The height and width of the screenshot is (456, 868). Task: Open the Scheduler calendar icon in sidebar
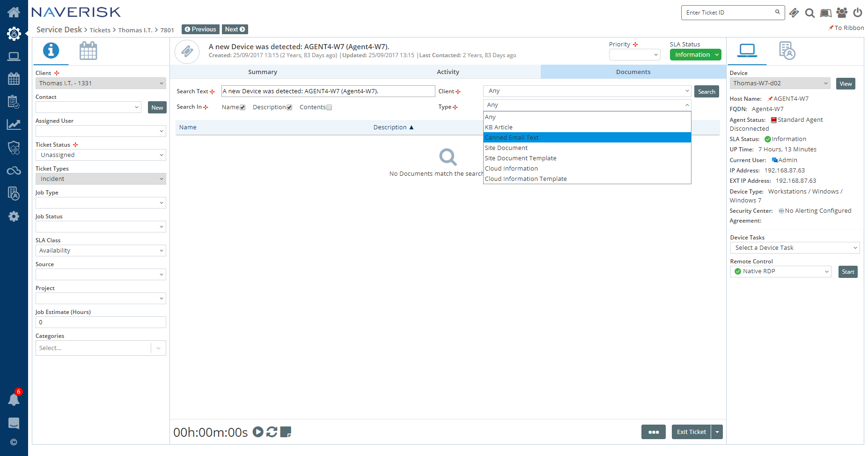pos(14,79)
